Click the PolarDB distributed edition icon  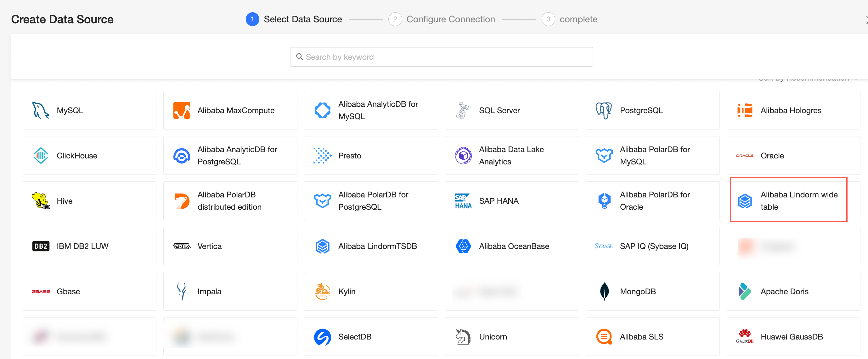click(182, 201)
